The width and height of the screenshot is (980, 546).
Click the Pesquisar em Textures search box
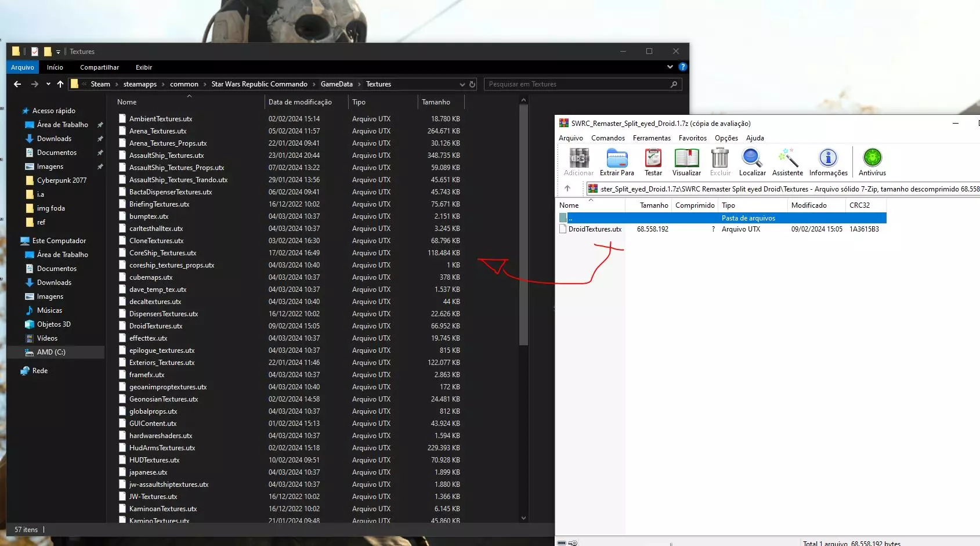[x=583, y=84]
